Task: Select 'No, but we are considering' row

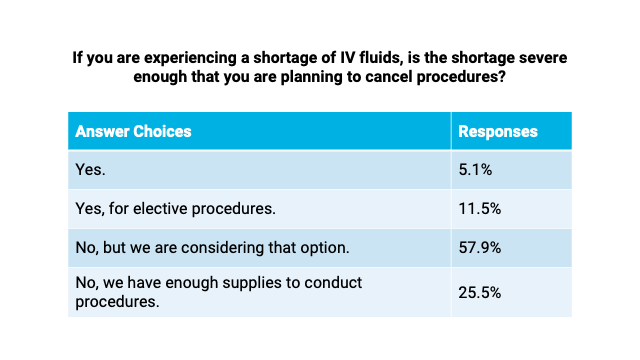Action: tap(320, 248)
